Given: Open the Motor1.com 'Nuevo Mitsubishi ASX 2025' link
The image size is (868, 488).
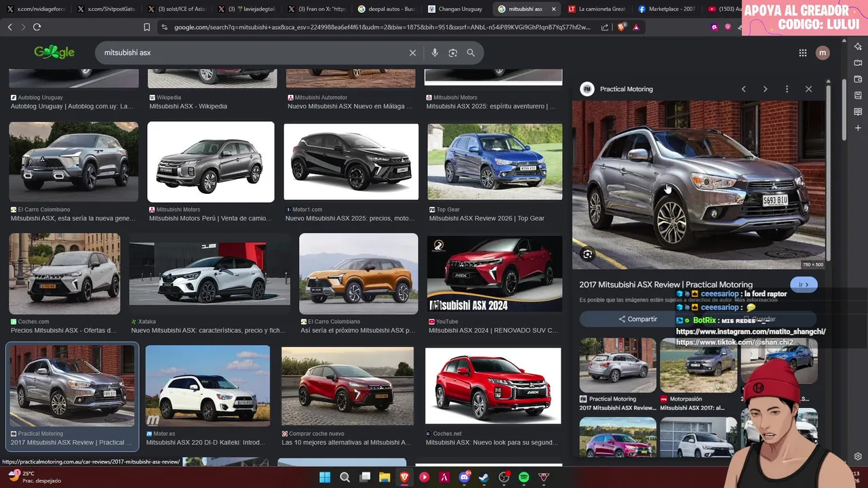Looking at the screenshot, I should pyautogui.click(x=350, y=218).
